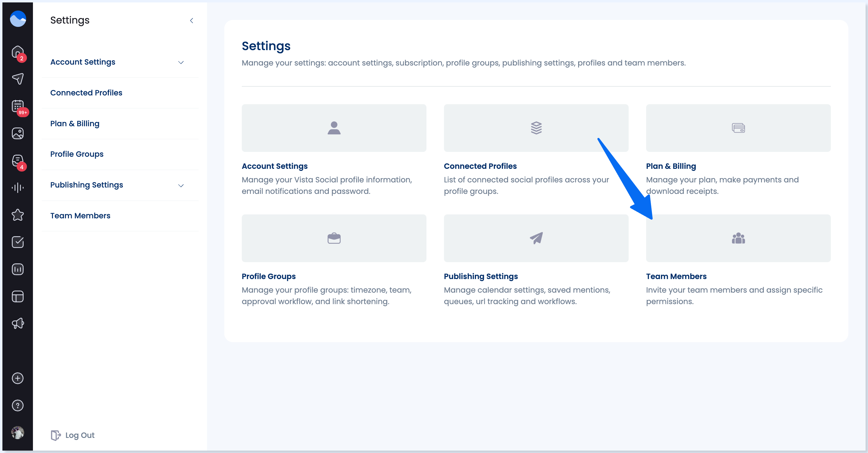This screenshot has height=453, width=868.
Task: Click the Account Settings person icon tile
Action: (334, 128)
